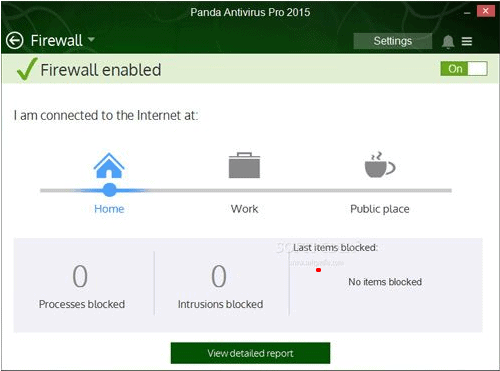Screen dimensions: 500x371
Task: Select the Home house icon
Action: 109,165
